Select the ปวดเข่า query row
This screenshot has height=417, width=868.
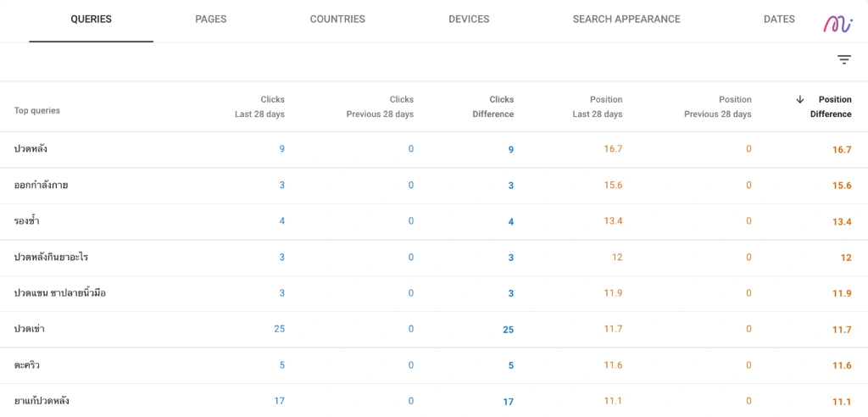click(434, 330)
